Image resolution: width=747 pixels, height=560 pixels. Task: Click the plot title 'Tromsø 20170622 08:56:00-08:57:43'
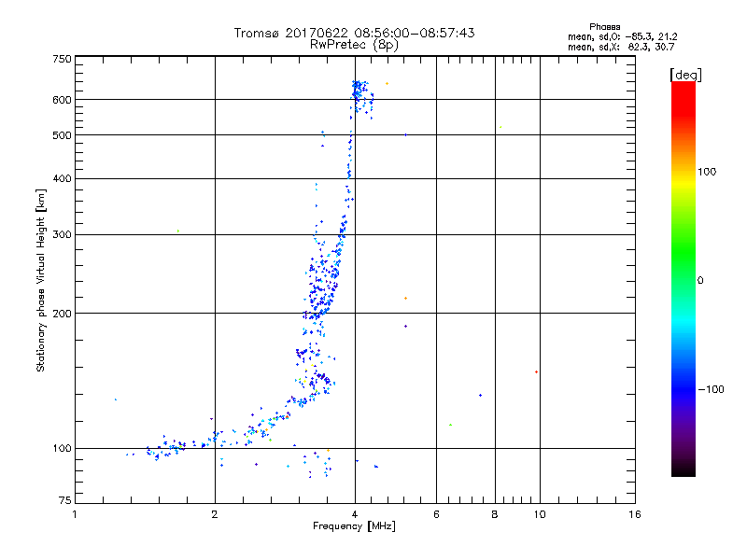point(354,33)
